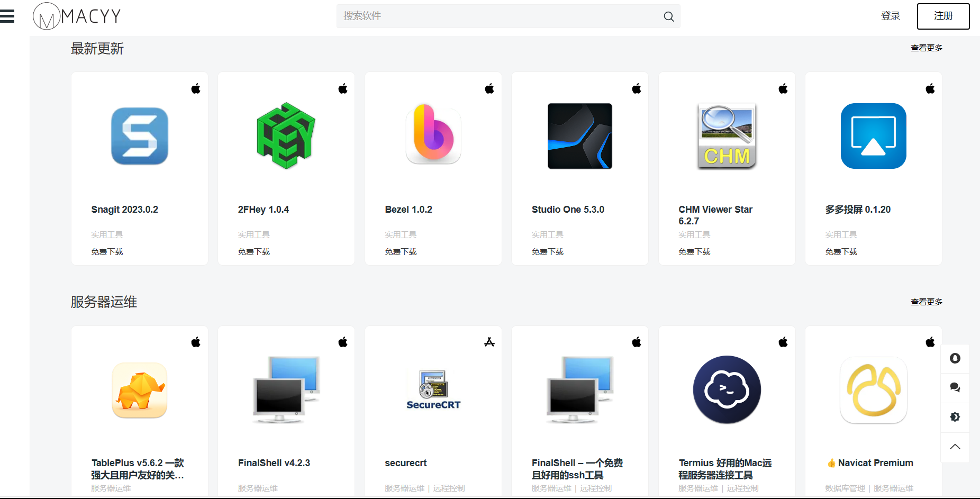Click 实用工具 category under Bezel
This screenshot has width=980, height=499.
(401, 235)
